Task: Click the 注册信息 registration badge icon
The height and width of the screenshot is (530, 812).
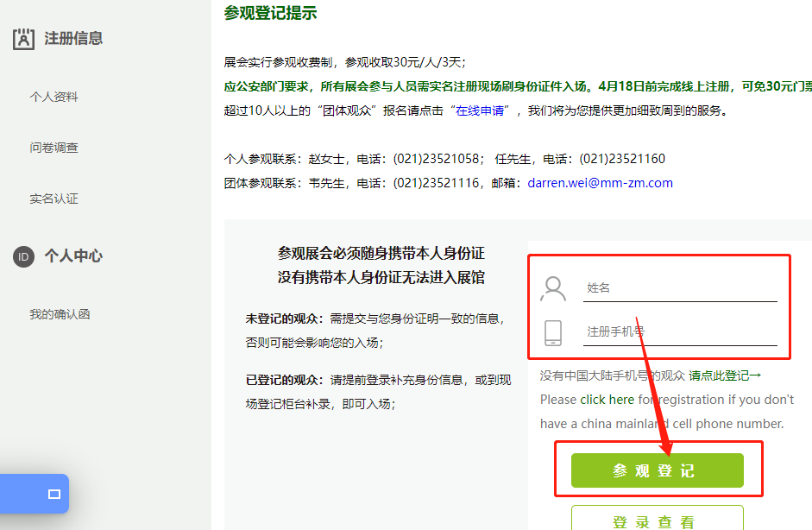Action: click(x=24, y=39)
